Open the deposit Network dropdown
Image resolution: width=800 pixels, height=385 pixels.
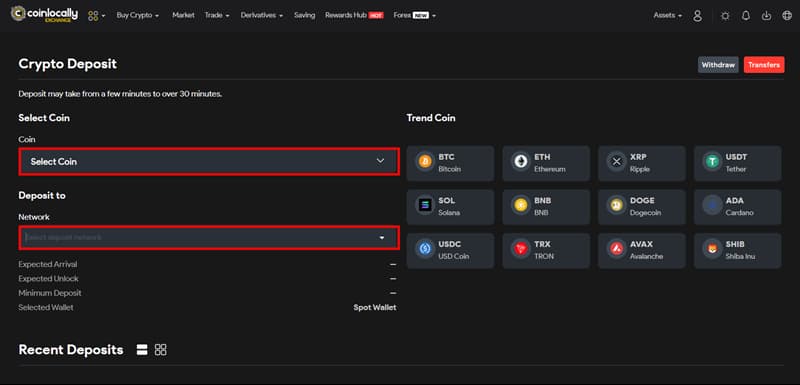click(x=209, y=238)
